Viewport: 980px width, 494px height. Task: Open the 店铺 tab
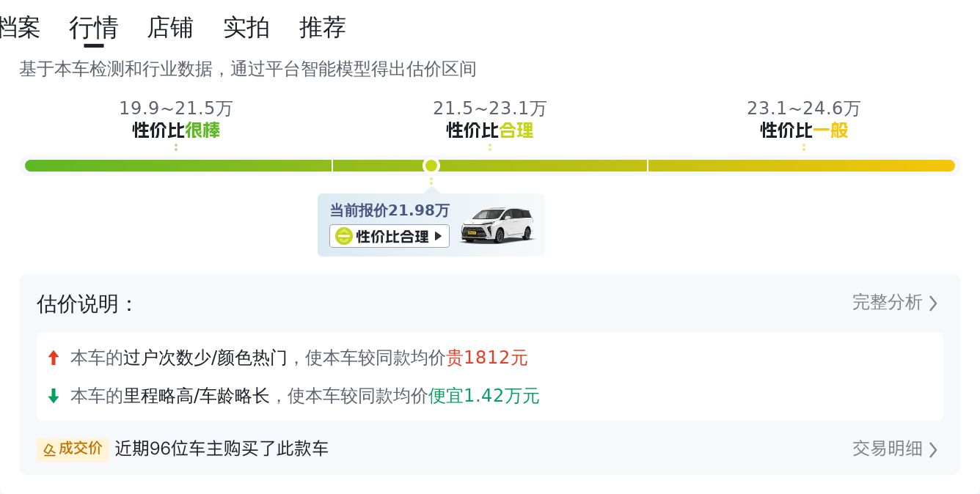(x=170, y=28)
